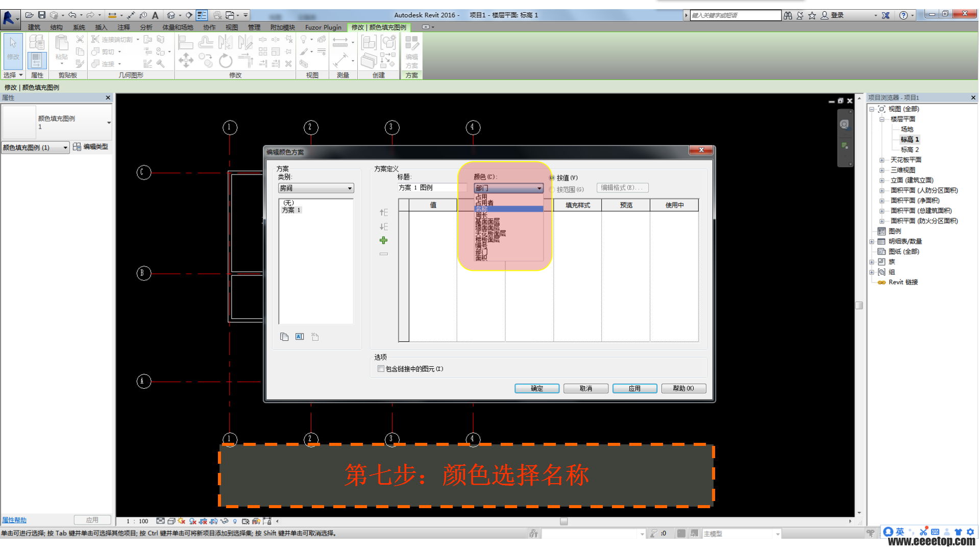Open 标高 2 in the Project Browser
This screenshot has width=980, height=551.
(x=910, y=149)
